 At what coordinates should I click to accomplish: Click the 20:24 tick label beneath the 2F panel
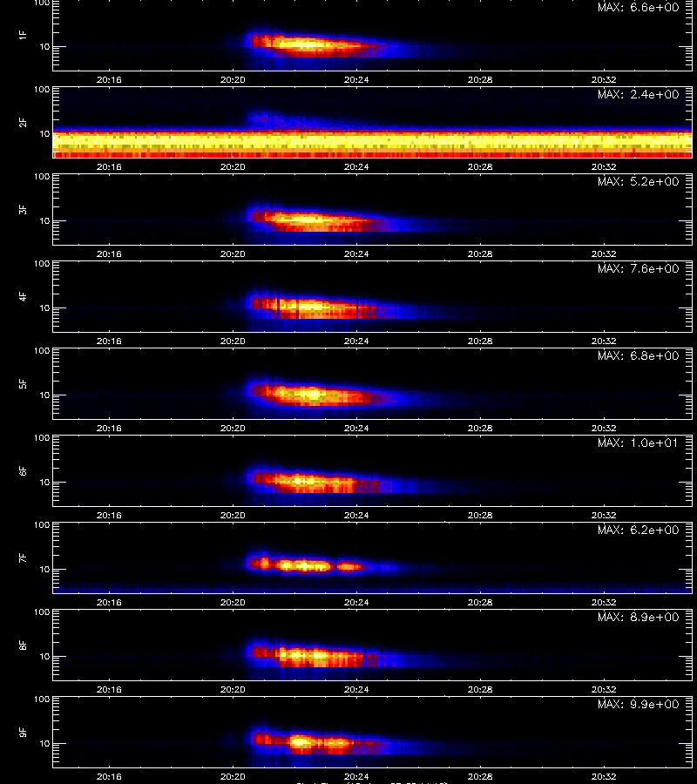click(x=356, y=166)
